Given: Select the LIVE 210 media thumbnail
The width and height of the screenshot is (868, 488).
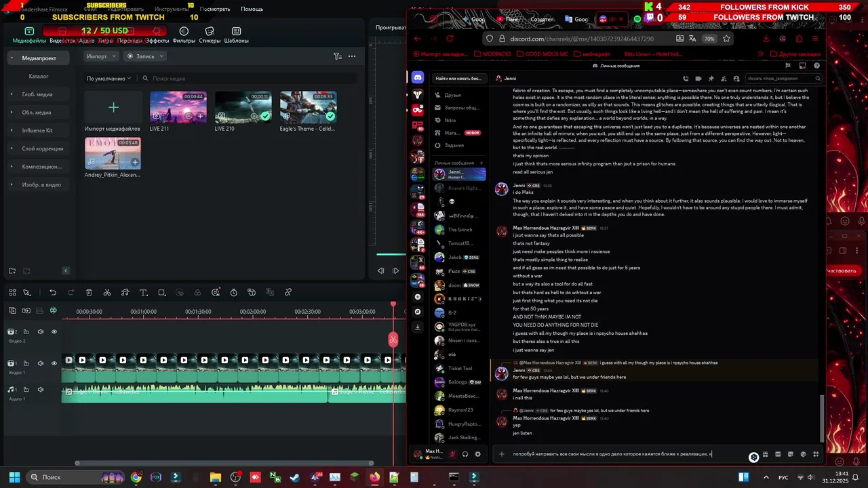Looking at the screenshot, I should 243,107.
